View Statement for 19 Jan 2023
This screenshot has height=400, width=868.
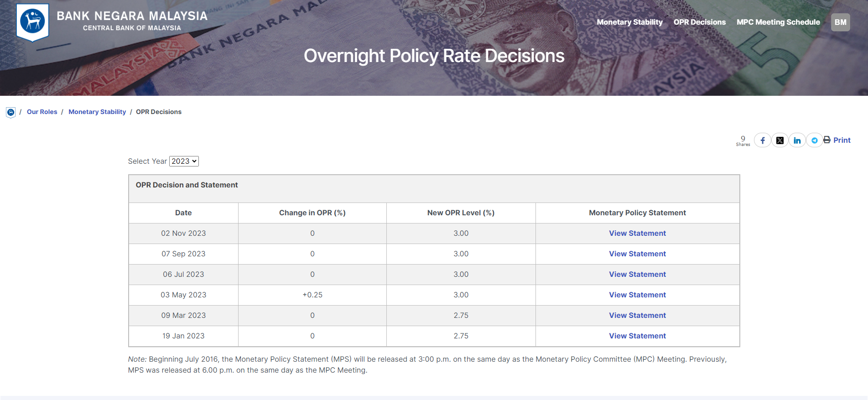(637, 336)
